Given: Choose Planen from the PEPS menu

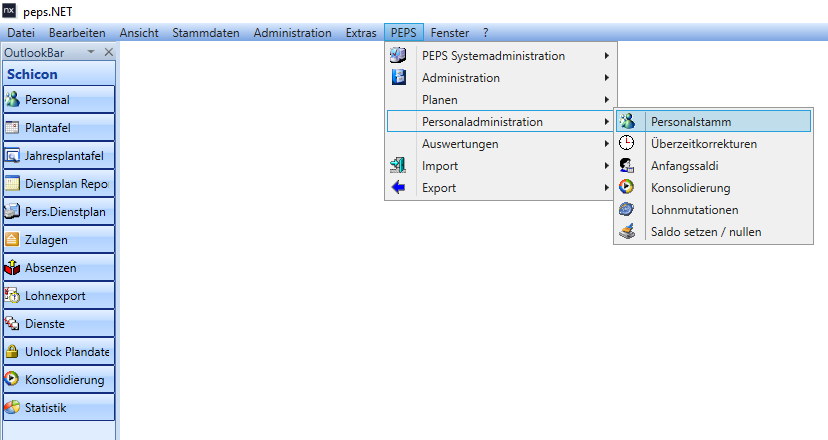Looking at the screenshot, I should [500, 100].
